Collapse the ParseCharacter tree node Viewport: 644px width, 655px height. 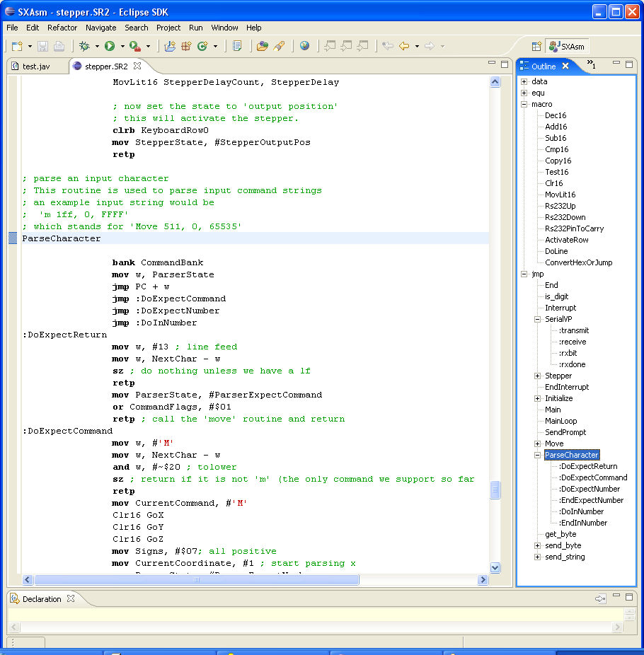tap(537, 455)
